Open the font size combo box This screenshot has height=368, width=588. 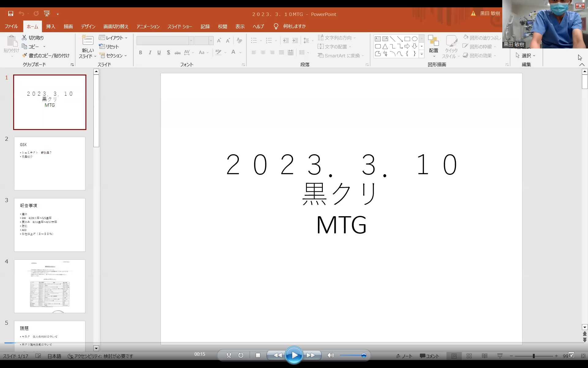click(204, 40)
